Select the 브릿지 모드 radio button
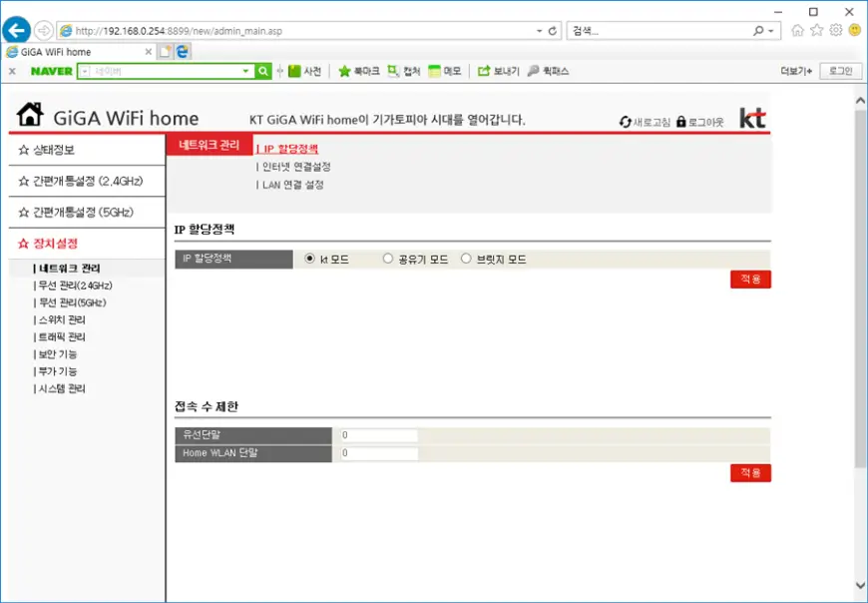 pos(466,260)
